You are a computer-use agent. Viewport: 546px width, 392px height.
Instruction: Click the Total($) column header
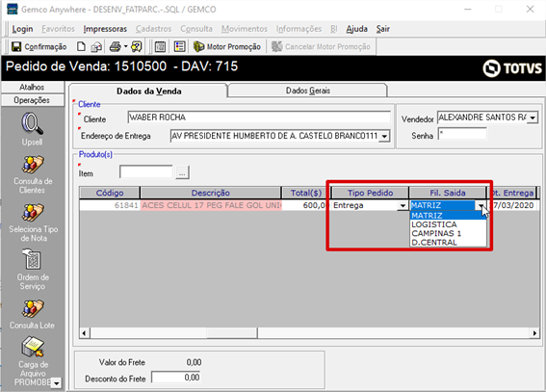pos(305,193)
